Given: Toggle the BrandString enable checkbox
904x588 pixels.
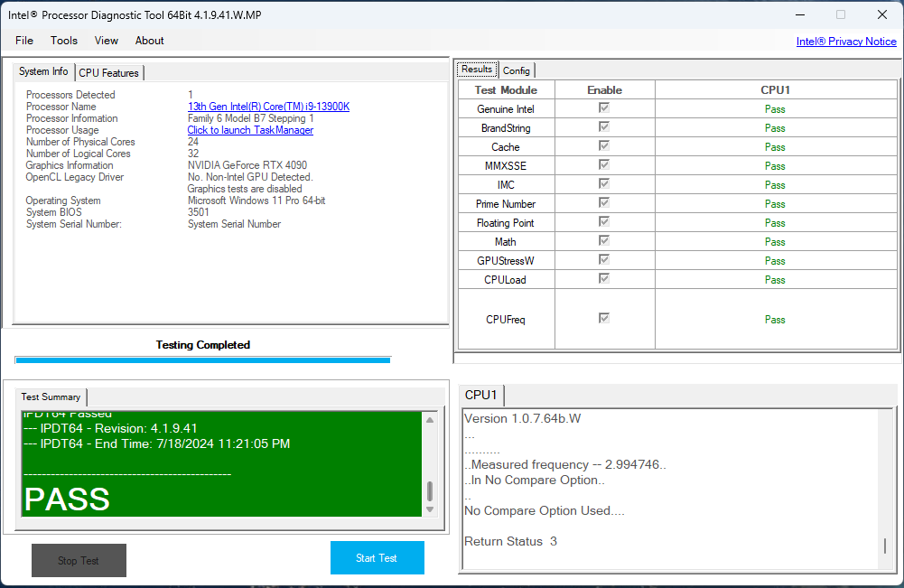Looking at the screenshot, I should point(604,126).
